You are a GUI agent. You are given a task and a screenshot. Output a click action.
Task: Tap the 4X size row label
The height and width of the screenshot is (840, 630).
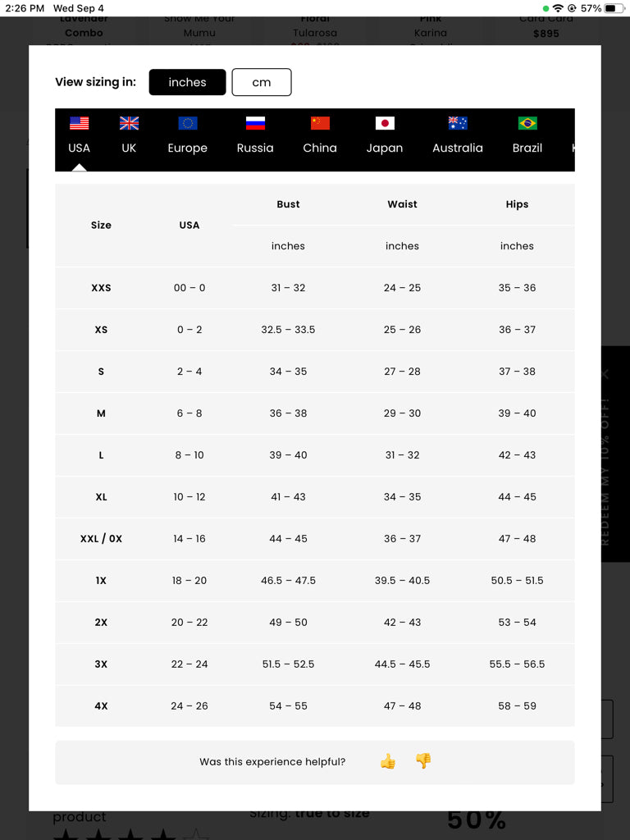[101, 706]
